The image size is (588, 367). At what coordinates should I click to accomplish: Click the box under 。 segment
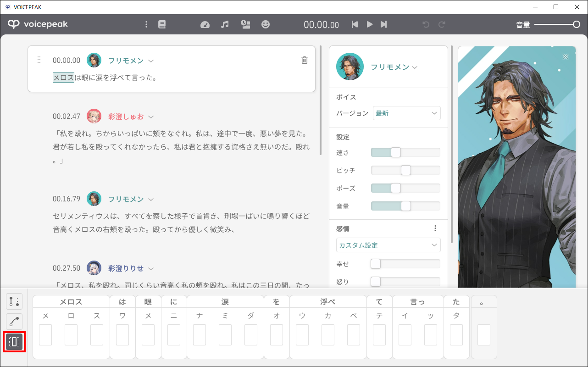pyautogui.click(x=484, y=335)
